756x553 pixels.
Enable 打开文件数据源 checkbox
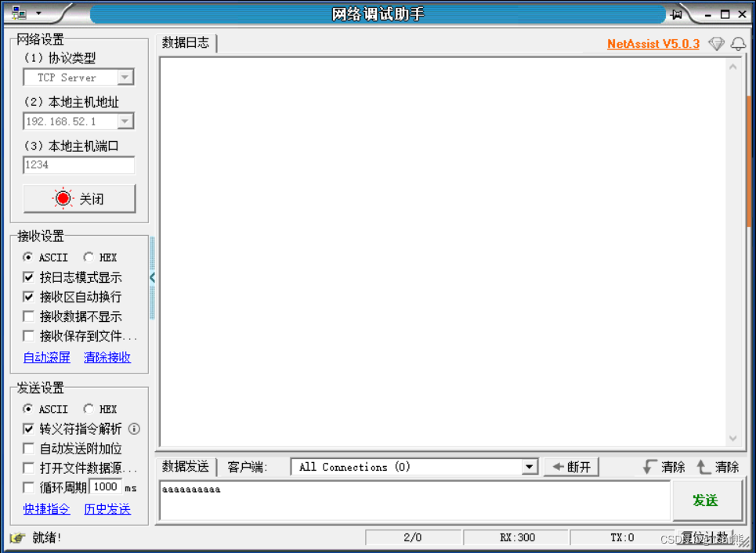(28, 468)
